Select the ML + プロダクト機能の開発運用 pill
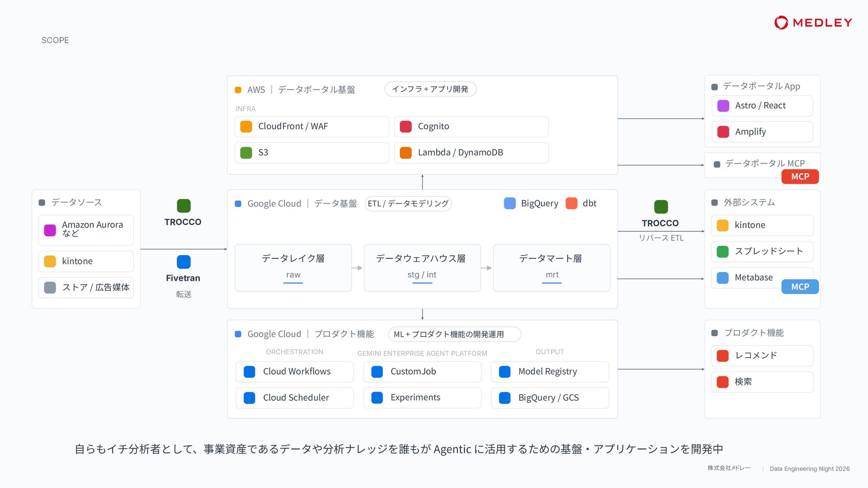 [455, 334]
